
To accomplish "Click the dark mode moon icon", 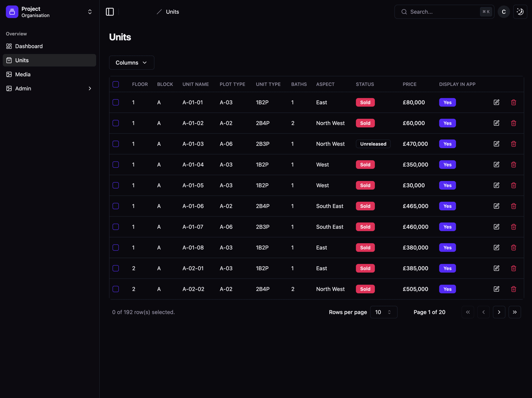I will pyautogui.click(x=520, y=12).
